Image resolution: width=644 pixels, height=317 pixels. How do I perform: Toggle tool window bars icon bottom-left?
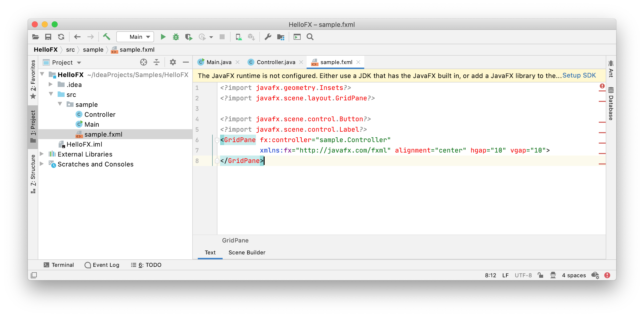(x=34, y=275)
